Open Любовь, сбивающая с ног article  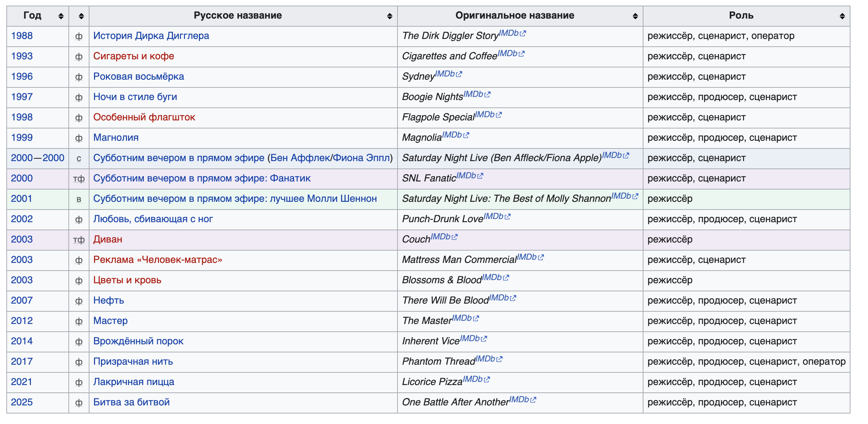(153, 219)
